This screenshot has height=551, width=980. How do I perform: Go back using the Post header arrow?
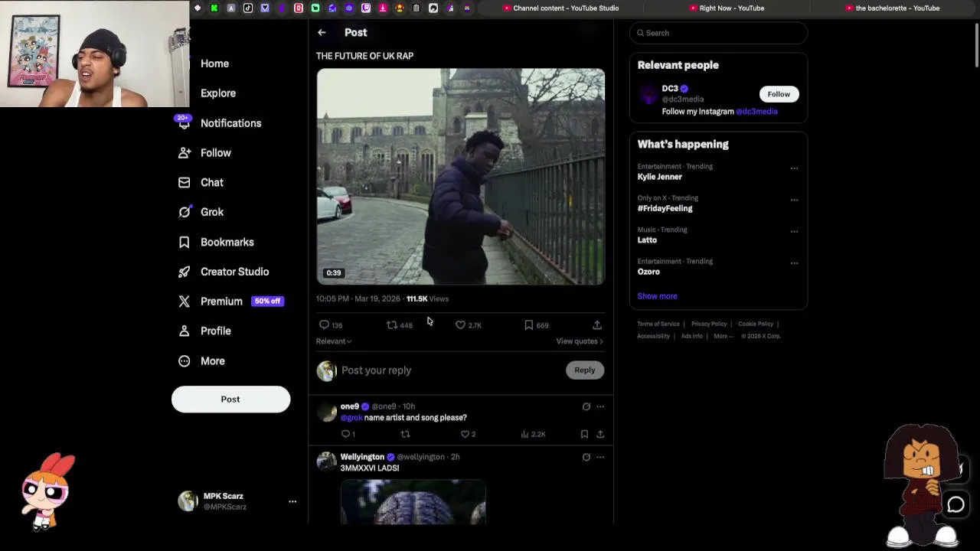(x=322, y=33)
